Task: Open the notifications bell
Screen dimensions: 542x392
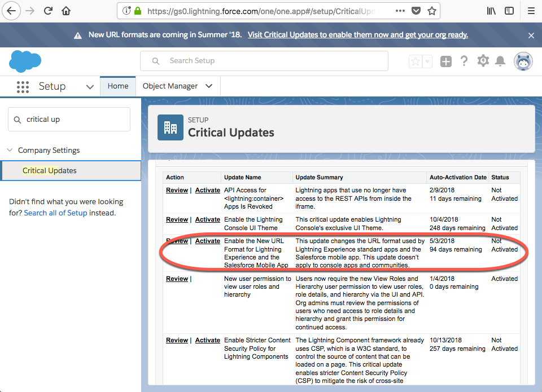Action: 500,61
